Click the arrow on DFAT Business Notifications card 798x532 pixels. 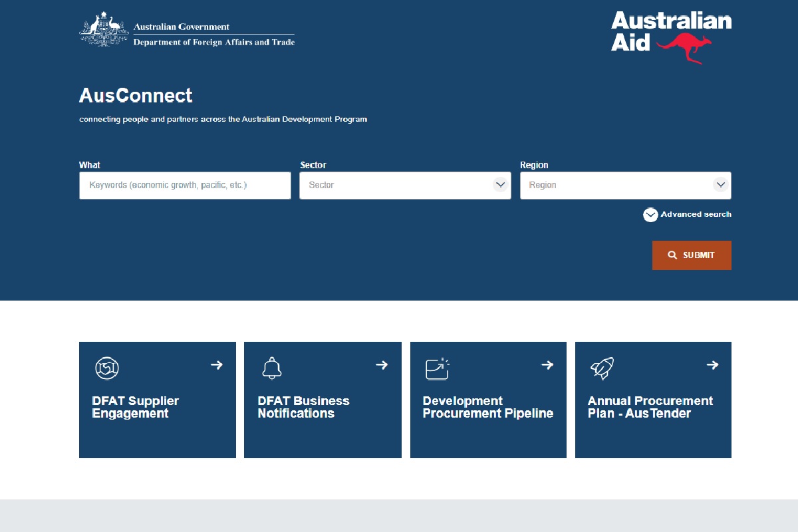pos(382,364)
